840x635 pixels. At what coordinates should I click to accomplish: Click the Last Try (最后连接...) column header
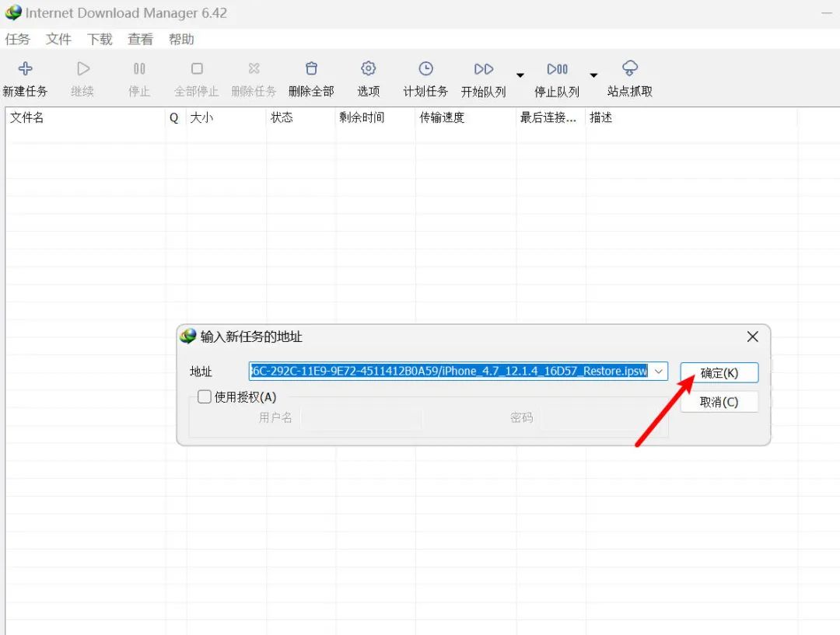551,117
